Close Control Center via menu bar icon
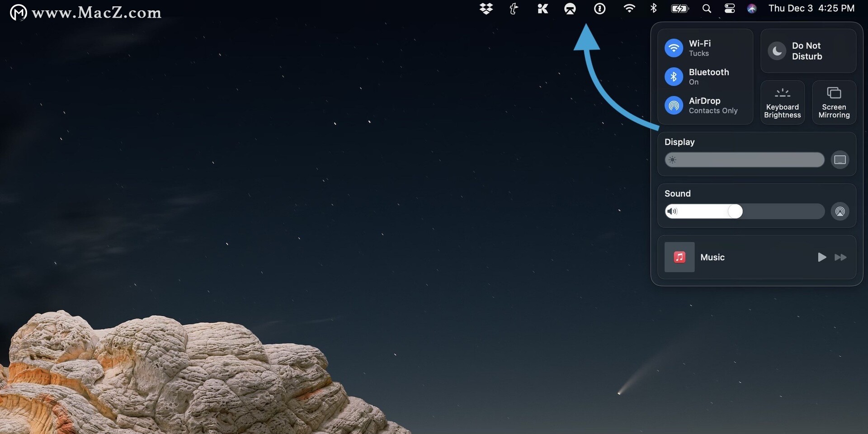 (x=730, y=9)
